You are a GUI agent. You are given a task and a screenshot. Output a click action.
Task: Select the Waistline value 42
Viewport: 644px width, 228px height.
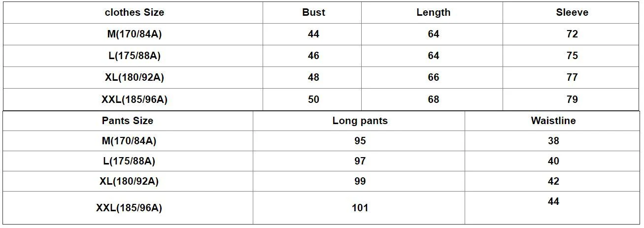[553, 181]
